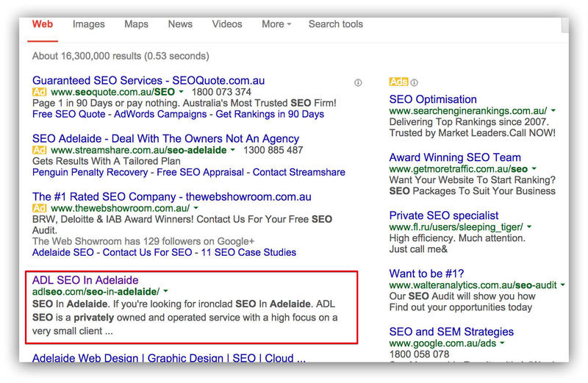Click the Free SEO Quote sitelink
The width and height of the screenshot is (588, 383).
point(68,114)
